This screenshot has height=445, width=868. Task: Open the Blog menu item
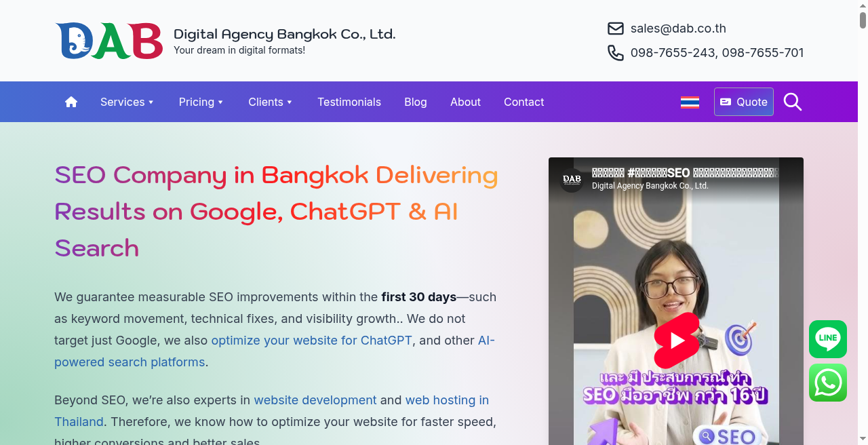point(416,102)
